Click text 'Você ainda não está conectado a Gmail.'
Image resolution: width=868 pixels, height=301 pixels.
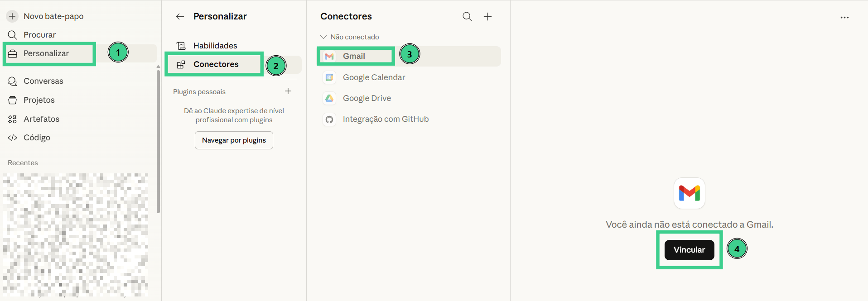coord(690,225)
